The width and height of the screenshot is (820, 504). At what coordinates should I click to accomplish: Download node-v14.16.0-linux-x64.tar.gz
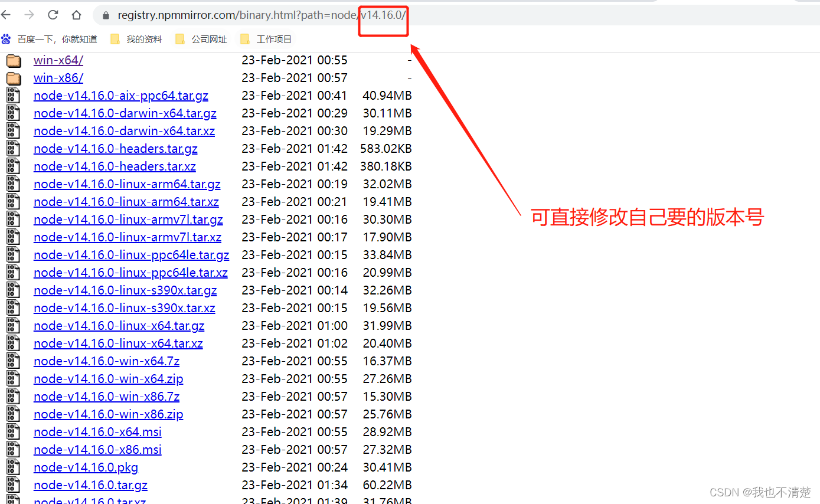coord(119,325)
